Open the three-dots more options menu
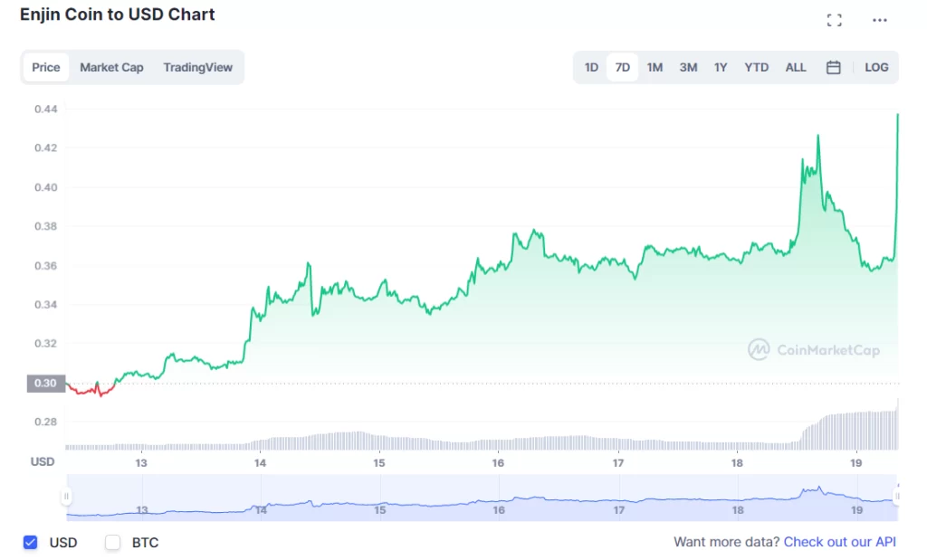 point(880,20)
